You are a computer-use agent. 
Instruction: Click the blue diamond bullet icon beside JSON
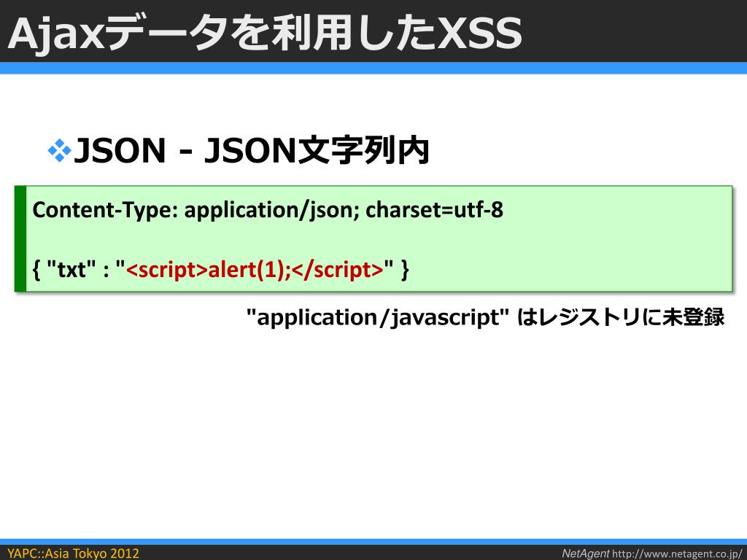(60, 150)
